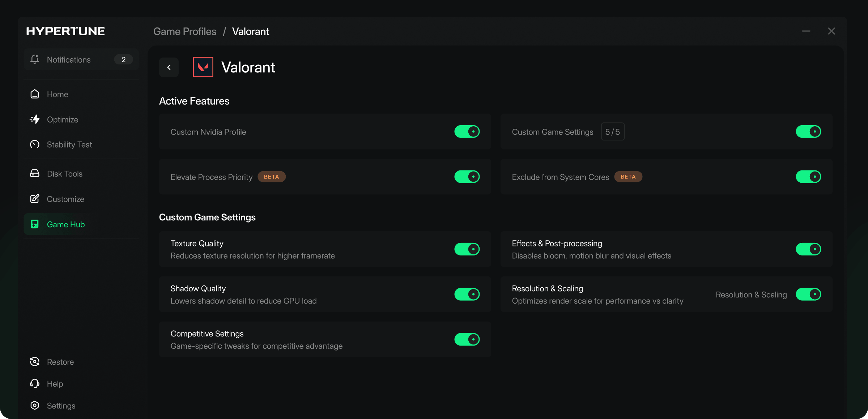Toggle Exclude from System Cores
The width and height of the screenshot is (868, 419).
(x=808, y=177)
